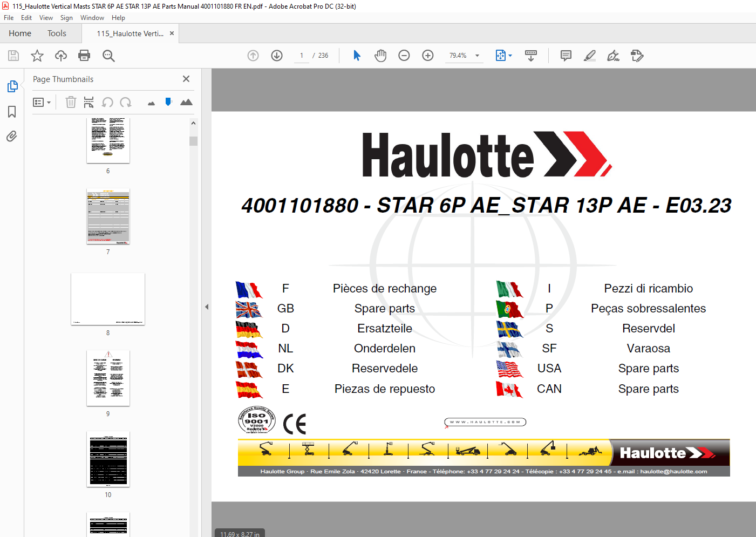
Task: Close the Page Thumbnails panel
Action: pos(186,79)
